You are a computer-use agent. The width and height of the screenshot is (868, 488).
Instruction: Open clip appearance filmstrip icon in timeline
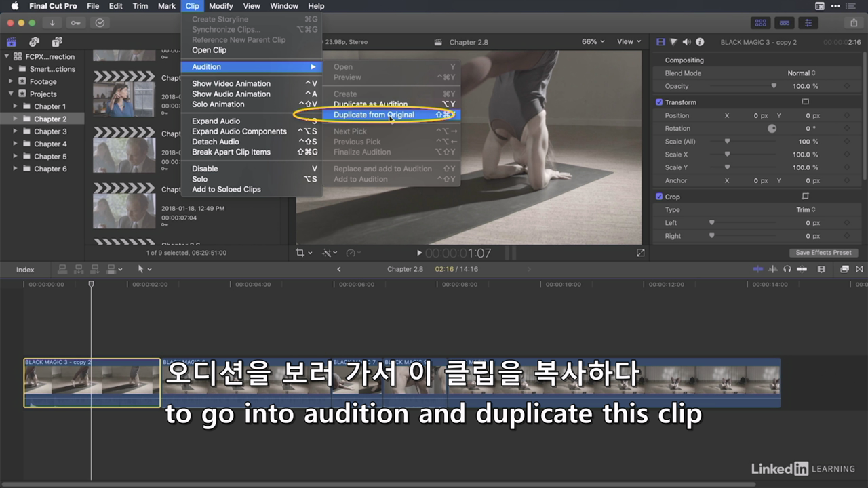coord(821,269)
